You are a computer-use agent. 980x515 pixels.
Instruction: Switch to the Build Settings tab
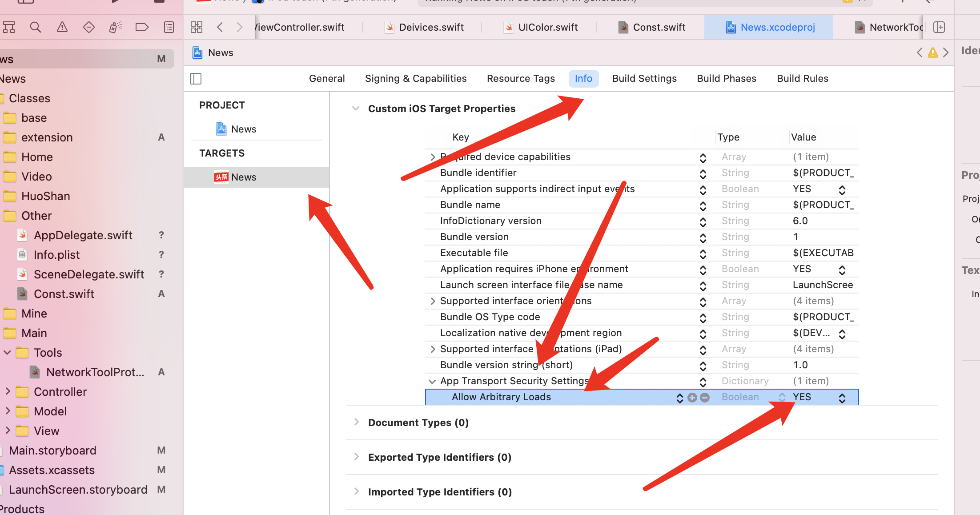pos(644,79)
